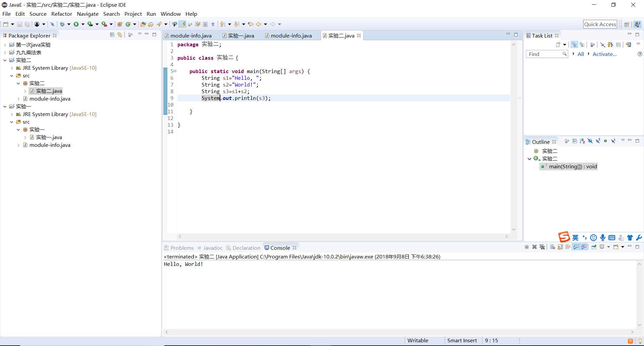Click the Open Perspective icon
The image size is (644, 346).
click(627, 24)
